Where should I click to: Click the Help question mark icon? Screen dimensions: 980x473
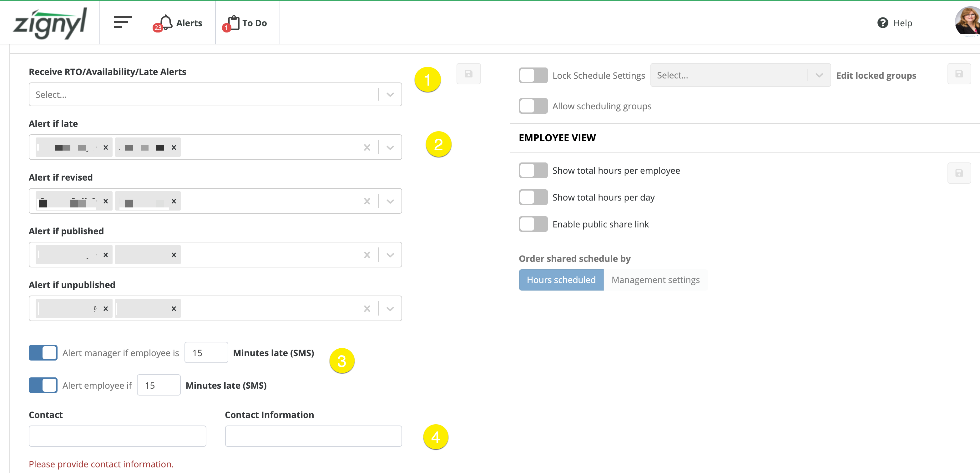pos(883,23)
